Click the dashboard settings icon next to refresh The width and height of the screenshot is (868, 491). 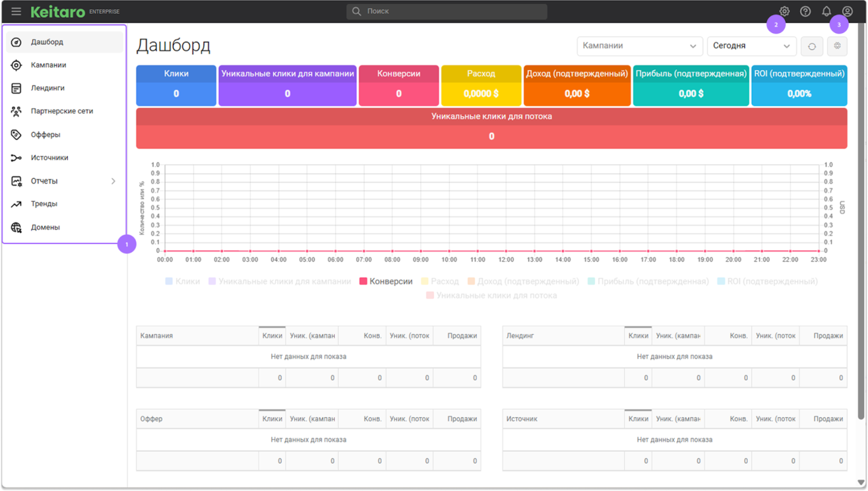pos(837,46)
